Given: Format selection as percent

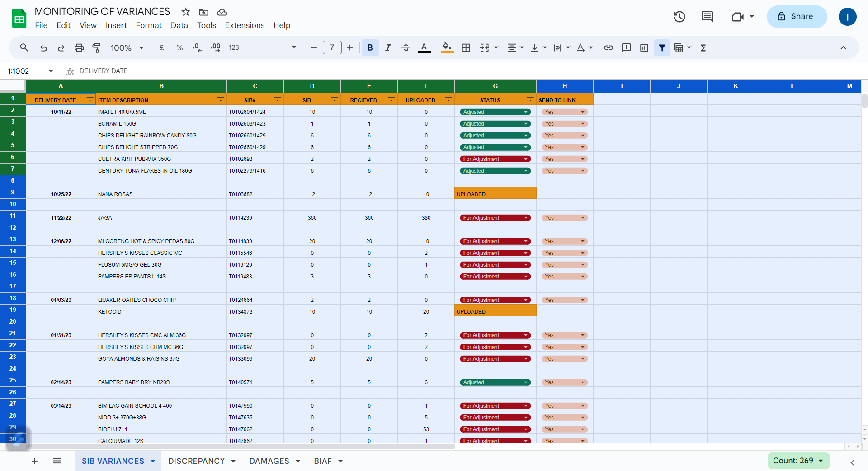Looking at the screenshot, I should click(179, 47).
